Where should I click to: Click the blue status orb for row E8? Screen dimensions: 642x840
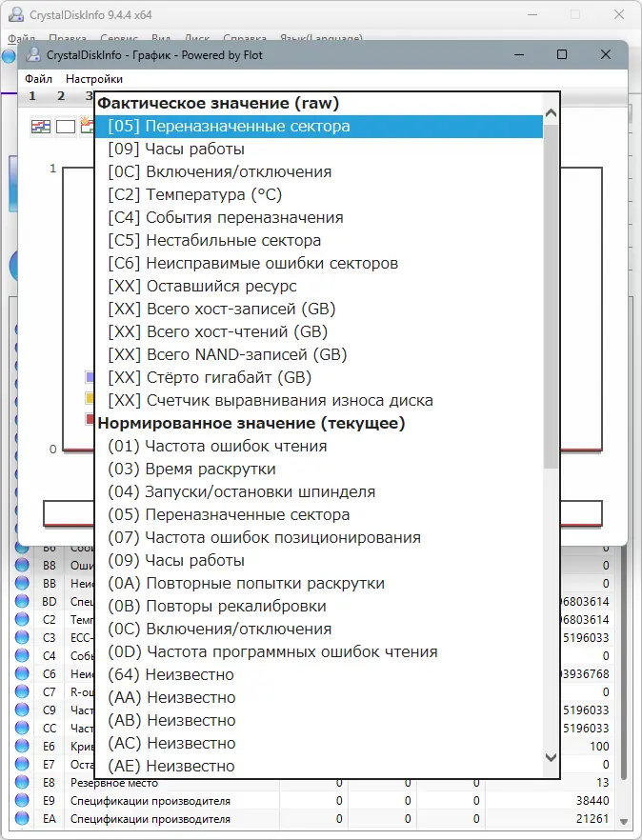pos(22,782)
